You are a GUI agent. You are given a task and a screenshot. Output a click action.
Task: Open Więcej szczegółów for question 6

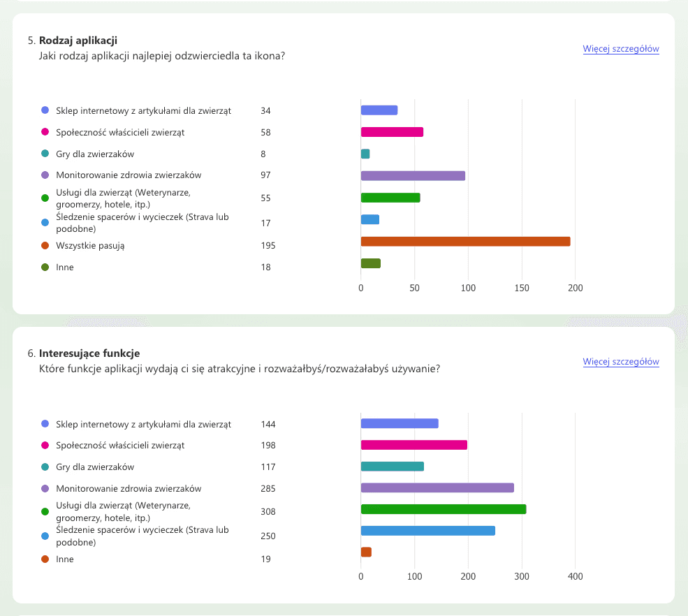click(x=621, y=362)
